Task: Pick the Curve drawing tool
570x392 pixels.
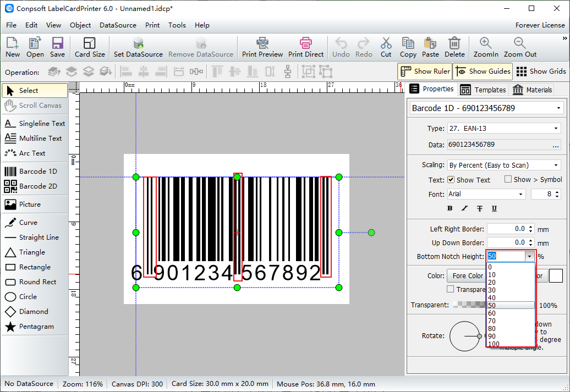Action: (x=35, y=222)
